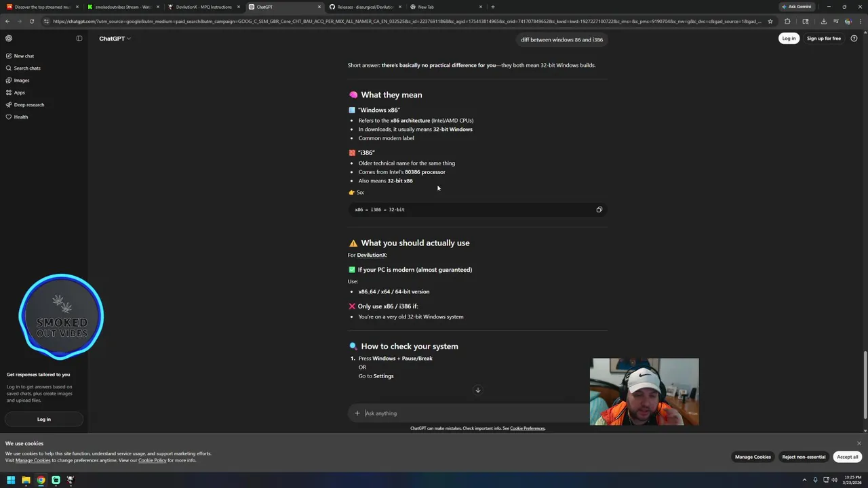Click Manage Cookies button
Viewport: 868px width, 488px height.
(753, 457)
